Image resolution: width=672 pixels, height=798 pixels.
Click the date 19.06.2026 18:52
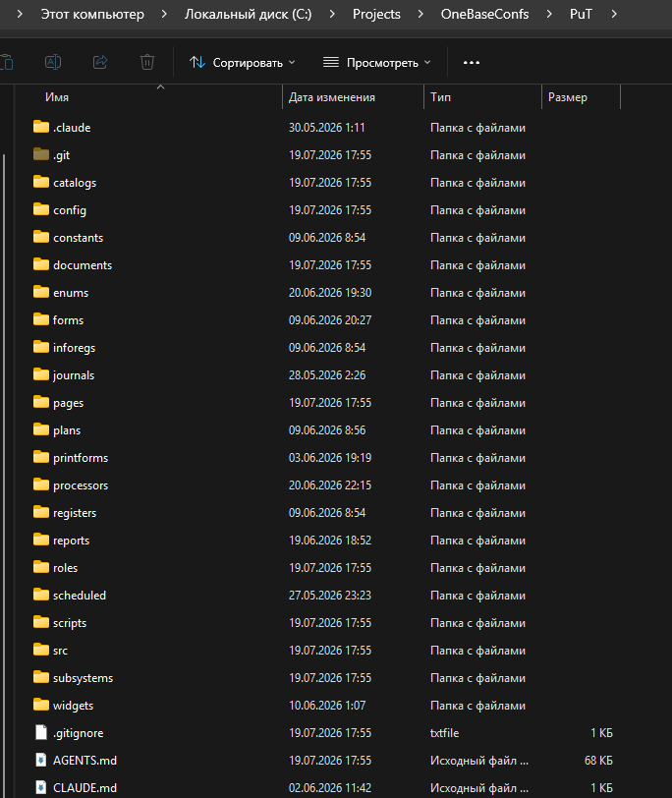click(330, 541)
